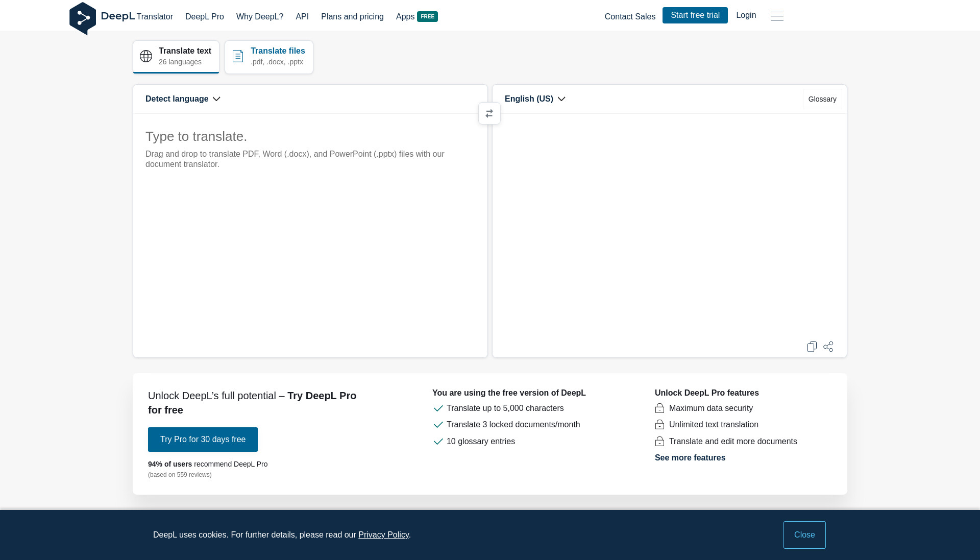Click 'Maximum data security' text
The height and width of the screenshot is (560, 980).
pos(711,408)
